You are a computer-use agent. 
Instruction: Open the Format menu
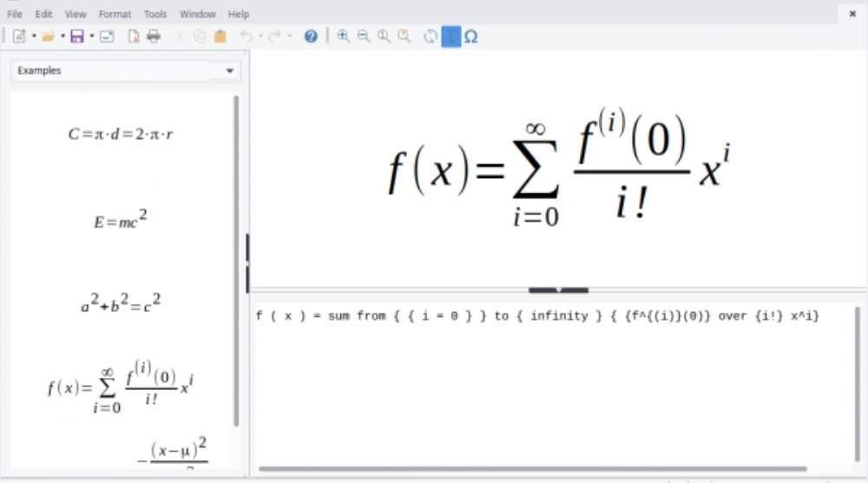coord(115,14)
